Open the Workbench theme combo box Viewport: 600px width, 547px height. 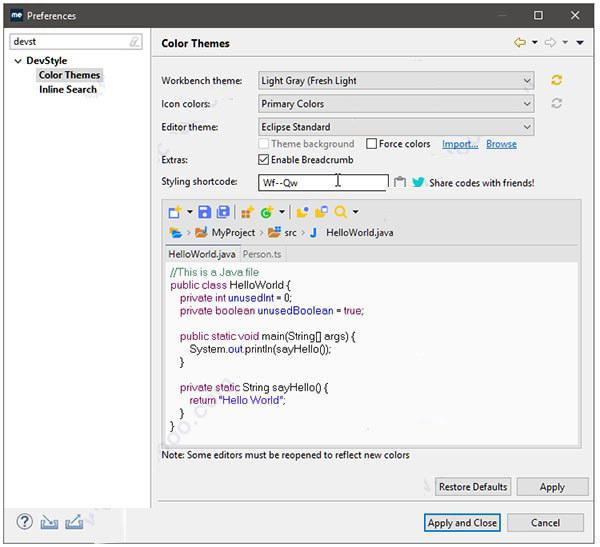tap(396, 81)
